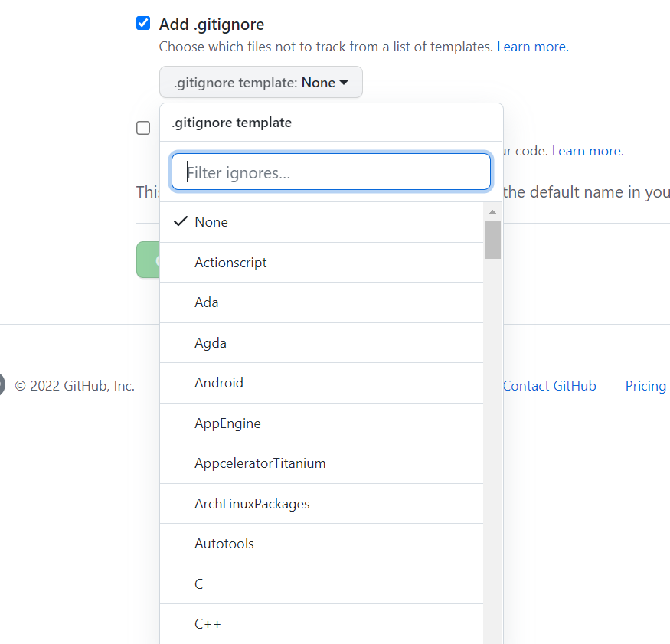Image resolution: width=670 pixels, height=644 pixels.
Task: Select the AppEngine template
Action: (227, 423)
